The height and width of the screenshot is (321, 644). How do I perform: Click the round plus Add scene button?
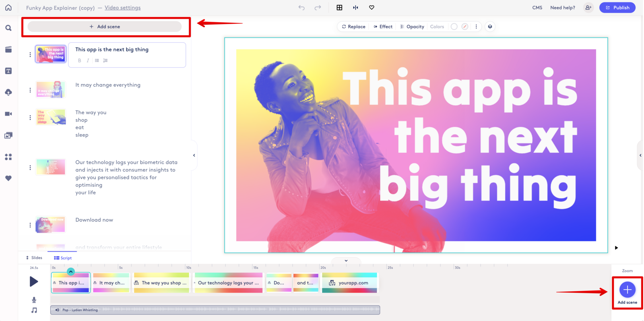[627, 290]
